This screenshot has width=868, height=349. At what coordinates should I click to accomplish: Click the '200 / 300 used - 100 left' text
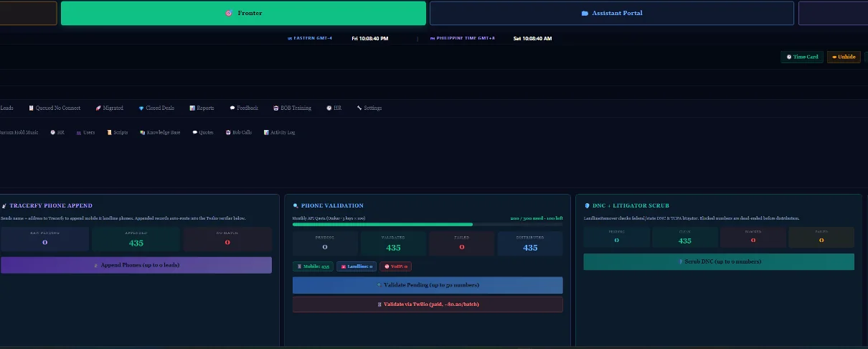[537, 218]
